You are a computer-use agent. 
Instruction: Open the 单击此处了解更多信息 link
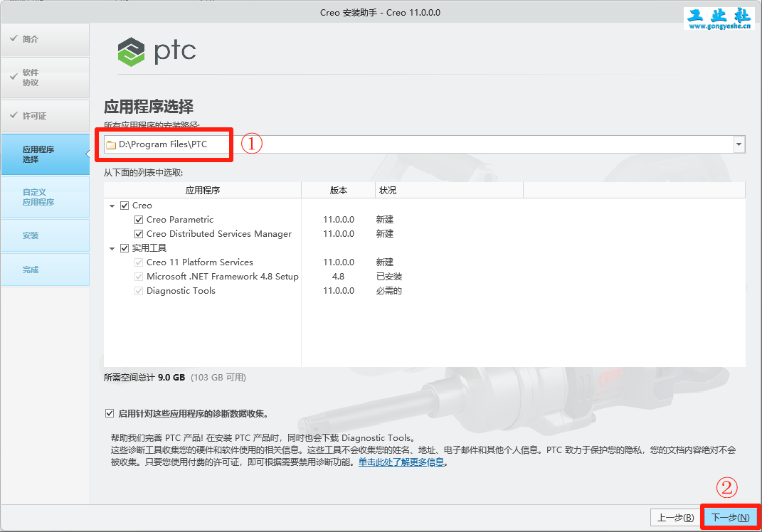401,462
